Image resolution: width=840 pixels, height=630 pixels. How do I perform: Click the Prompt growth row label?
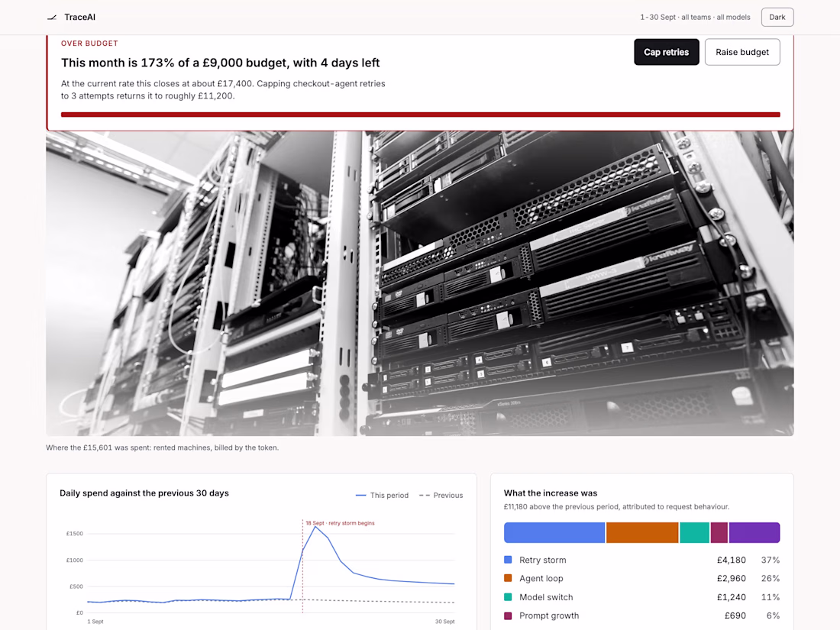549,615
